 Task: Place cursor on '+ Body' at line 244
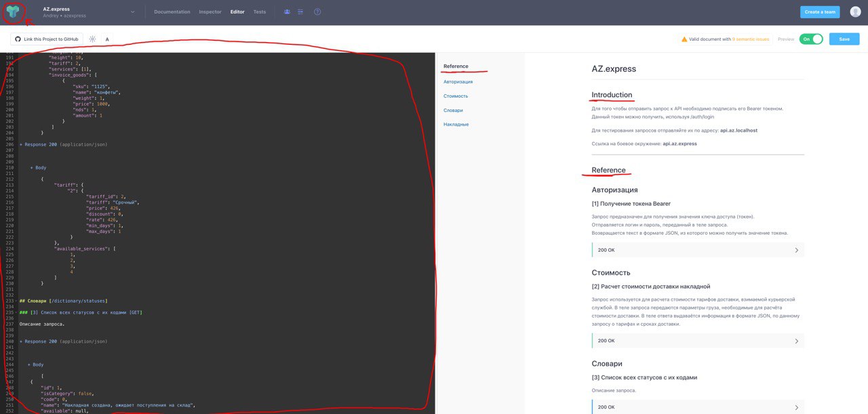click(35, 364)
